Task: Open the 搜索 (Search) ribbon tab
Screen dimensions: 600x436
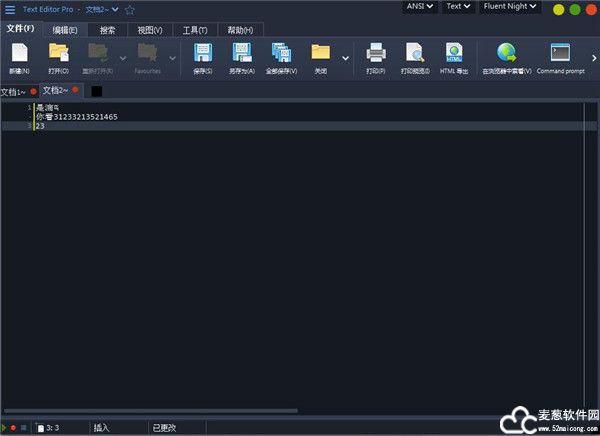Action: pyautogui.click(x=107, y=30)
